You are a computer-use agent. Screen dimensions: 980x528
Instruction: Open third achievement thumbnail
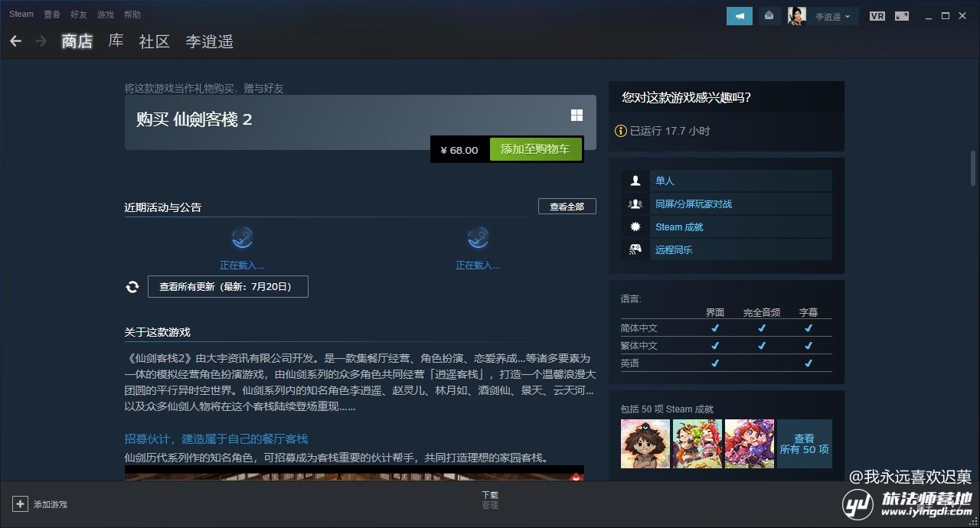click(x=750, y=444)
